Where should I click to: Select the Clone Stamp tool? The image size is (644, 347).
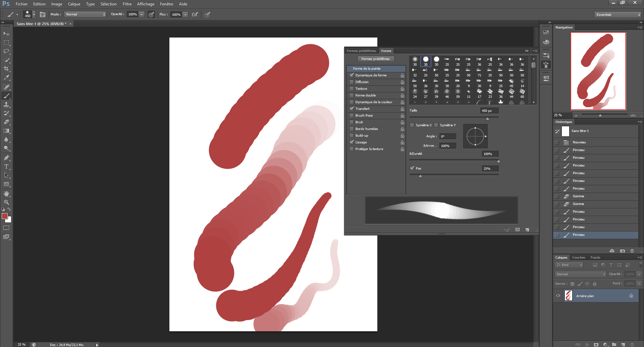click(6, 105)
